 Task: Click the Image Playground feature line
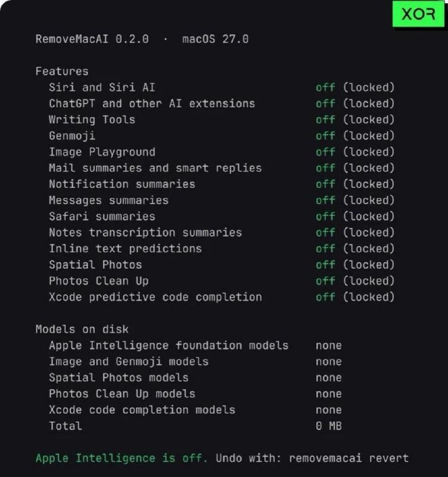(221, 152)
